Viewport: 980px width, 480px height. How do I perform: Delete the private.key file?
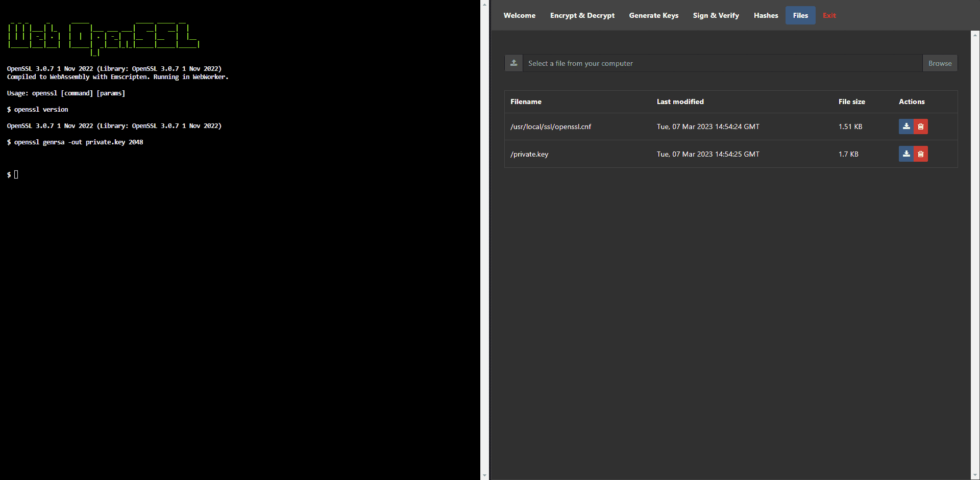click(921, 154)
